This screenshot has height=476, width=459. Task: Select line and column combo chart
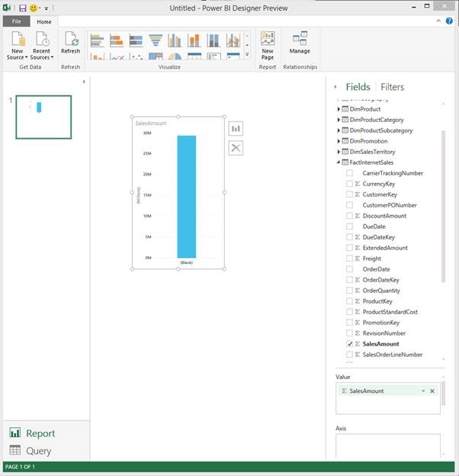(233, 40)
